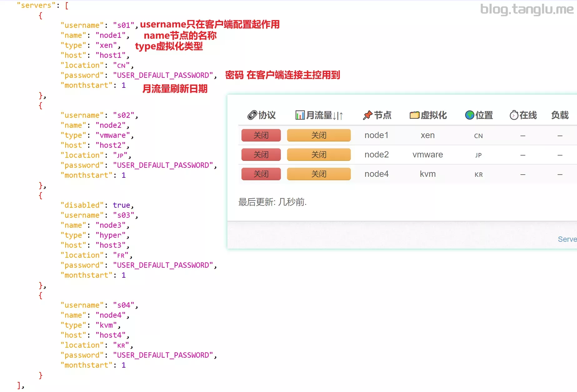
Task: Click the folder icon beside 虚拟化 header
Action: point(414,115)
